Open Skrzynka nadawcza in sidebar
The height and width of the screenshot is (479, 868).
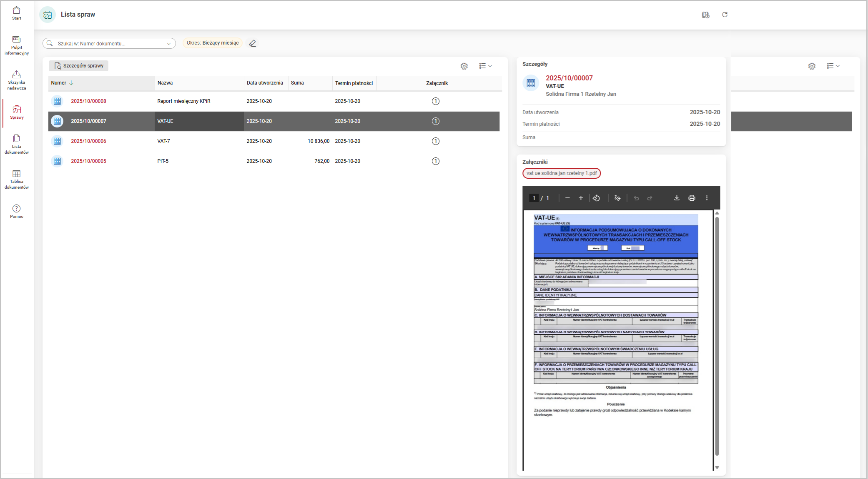click(17, 80)
